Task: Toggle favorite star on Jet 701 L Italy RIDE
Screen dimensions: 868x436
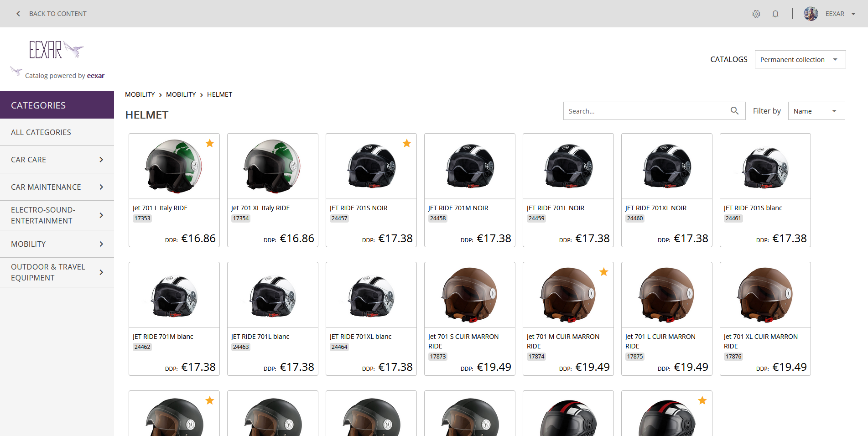Action: point(210,143)
